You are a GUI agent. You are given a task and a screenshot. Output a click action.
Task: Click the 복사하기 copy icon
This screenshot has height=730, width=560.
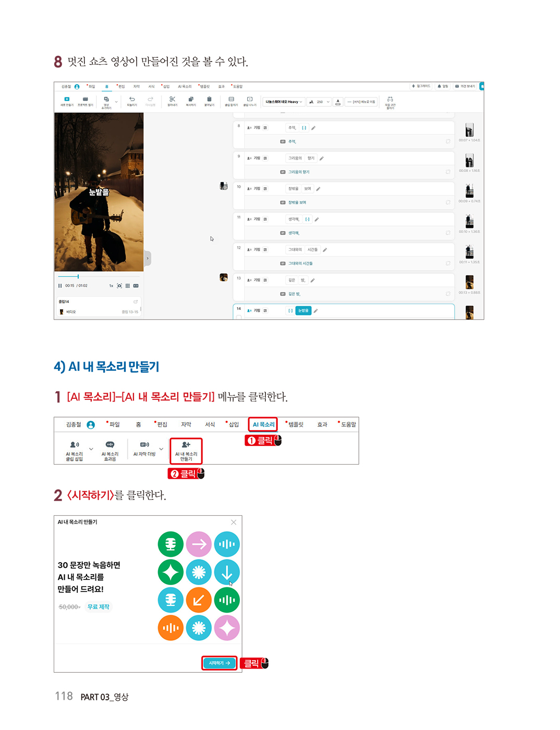pyautogui.click(x=191, y=99)
